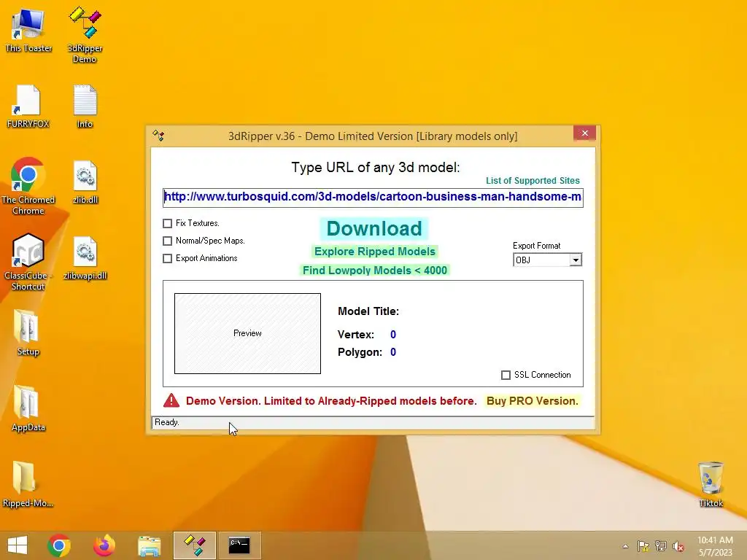Screen dimensions: 747x560
Task: Click the red warning triangle icon
Action: pos(171,400)
